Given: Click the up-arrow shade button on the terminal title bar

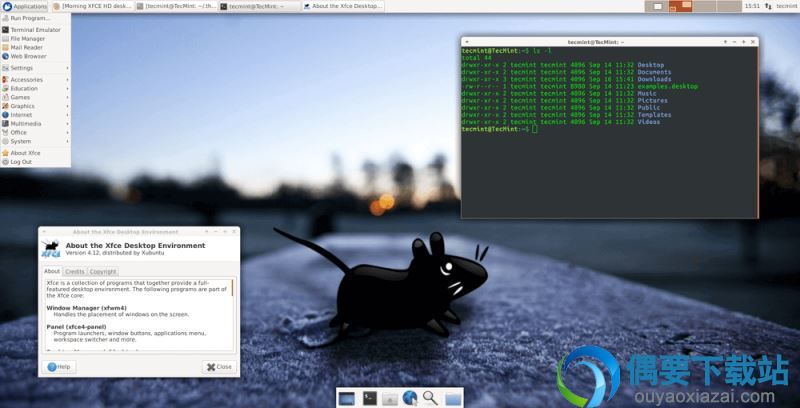Looking at the screenshot, I should click(724, 42).
